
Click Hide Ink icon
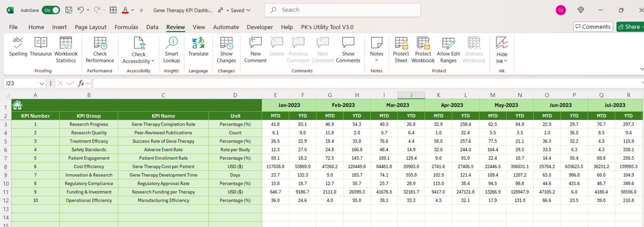pyautogui.click(x=502, y=43)
